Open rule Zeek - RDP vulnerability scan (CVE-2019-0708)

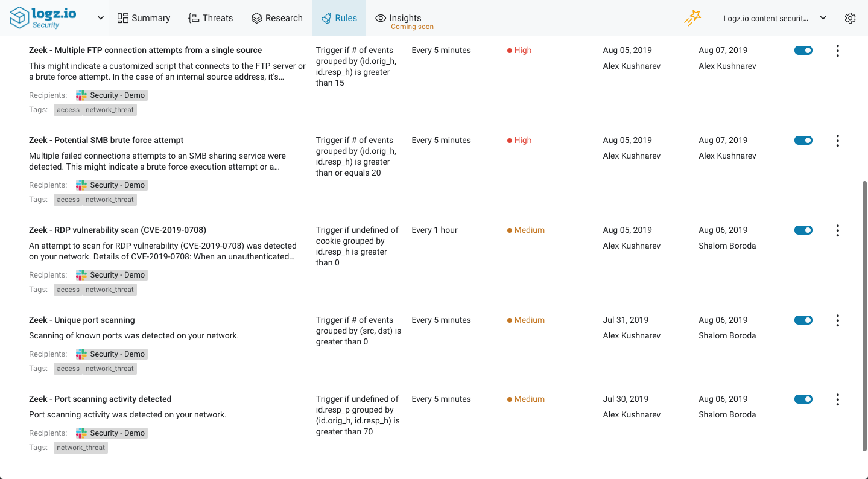[x=118, y=230]
